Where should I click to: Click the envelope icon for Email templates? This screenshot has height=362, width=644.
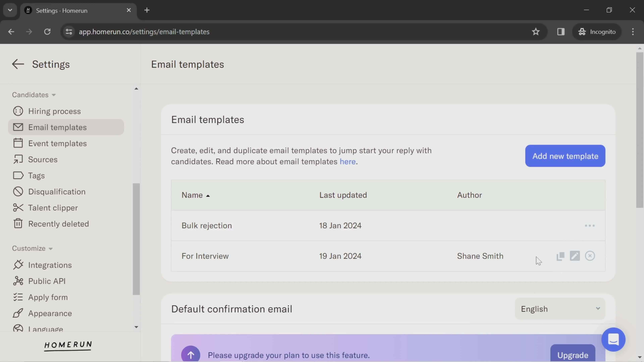[18, 127]
